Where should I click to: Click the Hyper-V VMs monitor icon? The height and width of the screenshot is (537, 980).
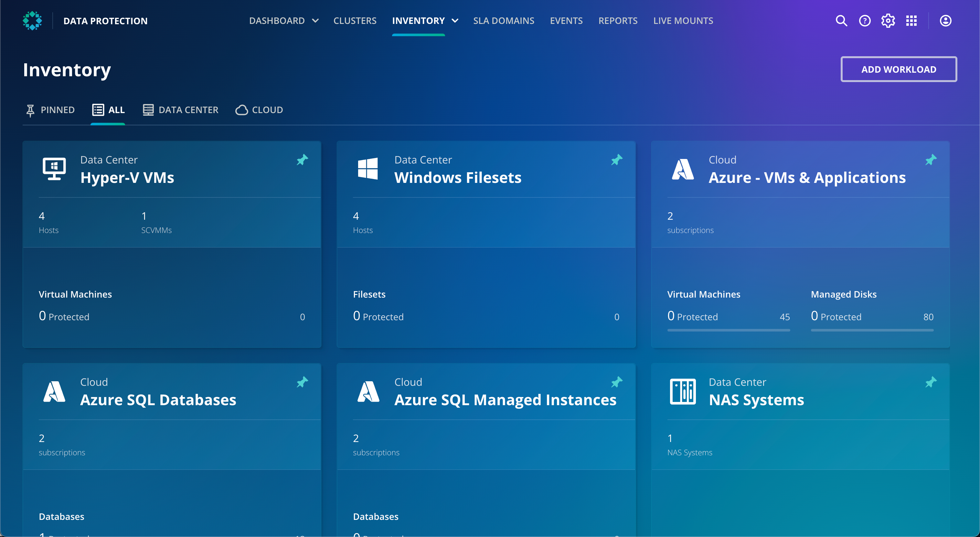54,169
